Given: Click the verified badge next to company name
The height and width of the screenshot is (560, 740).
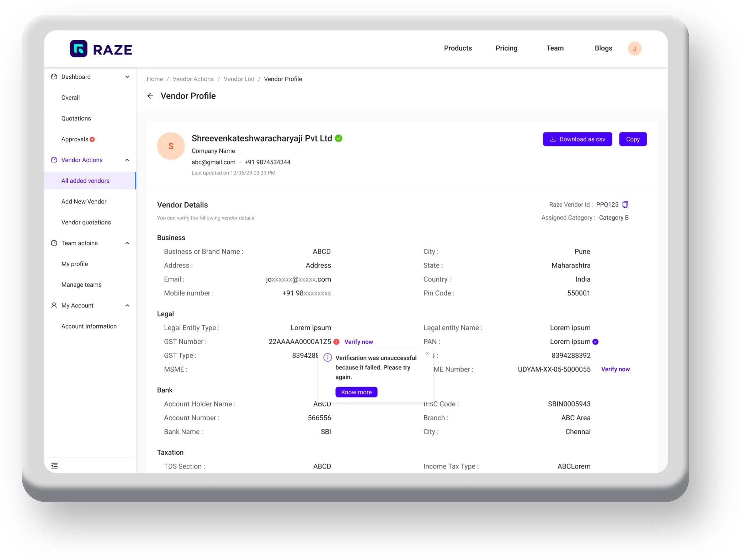Looking at the screenshot, I should (338, 138).
